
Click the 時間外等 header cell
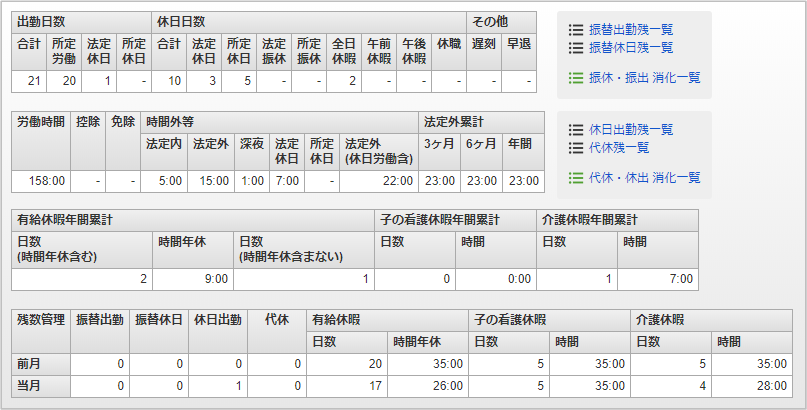click(x=279, y=122)
